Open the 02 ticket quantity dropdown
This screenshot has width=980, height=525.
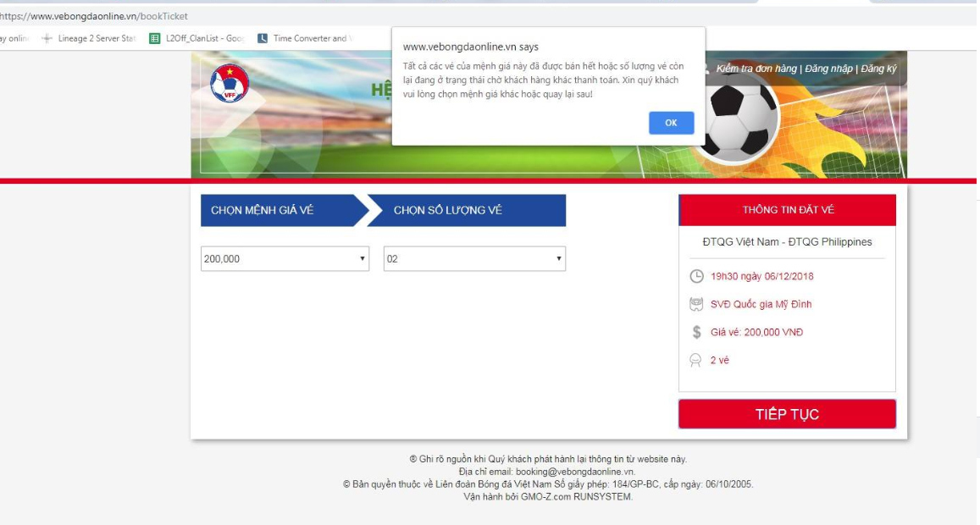(474, 259)
